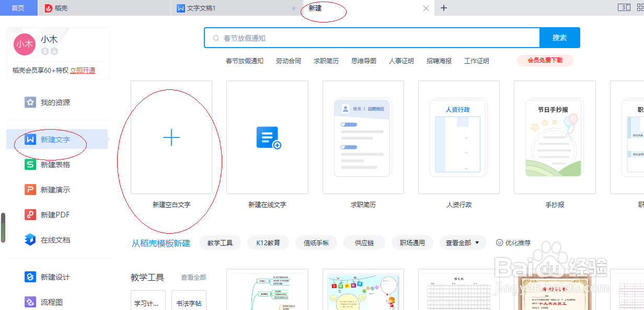Open the 我的资源 star icon
Image resolution: width=644 pixels, height=310 pixels.
coord(30,102)
